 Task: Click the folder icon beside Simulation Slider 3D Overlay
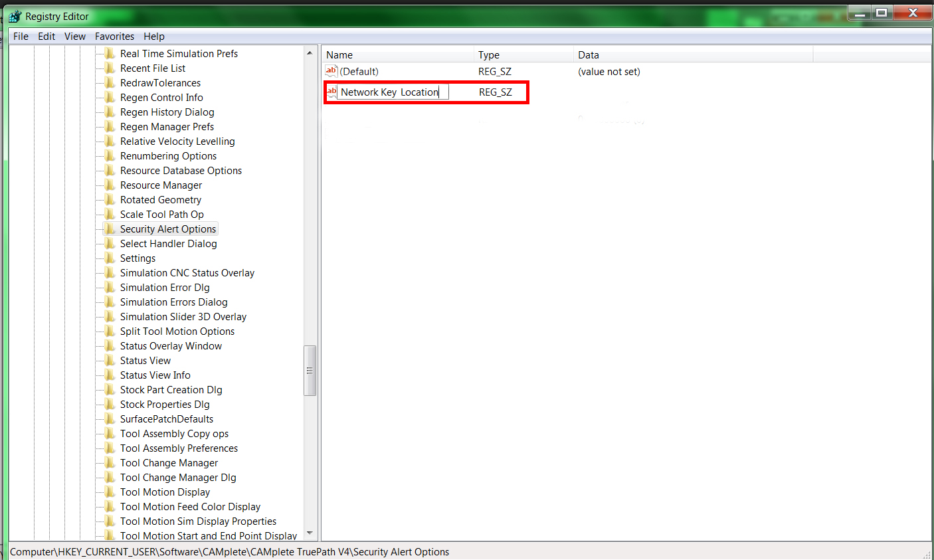click(110, 316)
